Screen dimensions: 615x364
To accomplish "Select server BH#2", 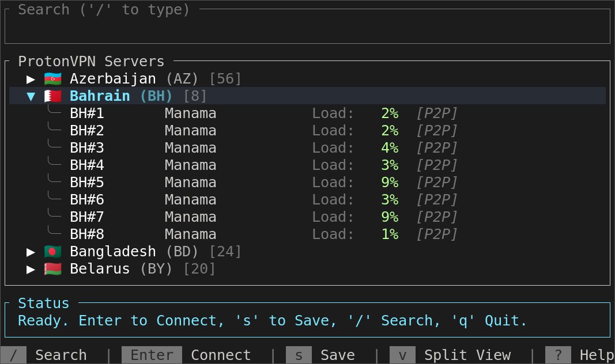I will [87, 131].
